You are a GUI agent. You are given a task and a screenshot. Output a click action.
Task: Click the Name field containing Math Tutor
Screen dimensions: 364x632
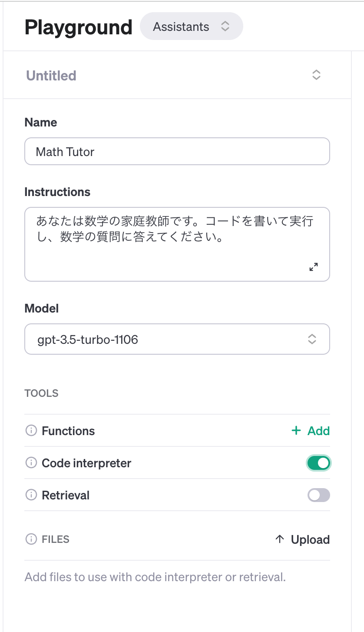tap(177, 151)
